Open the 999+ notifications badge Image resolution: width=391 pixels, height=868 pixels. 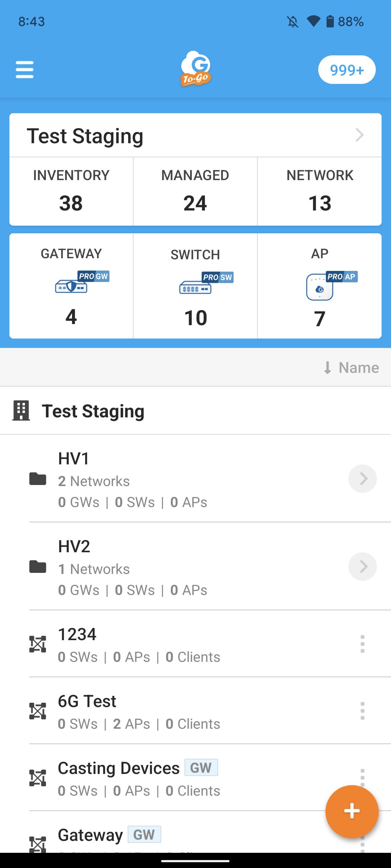click(346, 70)
